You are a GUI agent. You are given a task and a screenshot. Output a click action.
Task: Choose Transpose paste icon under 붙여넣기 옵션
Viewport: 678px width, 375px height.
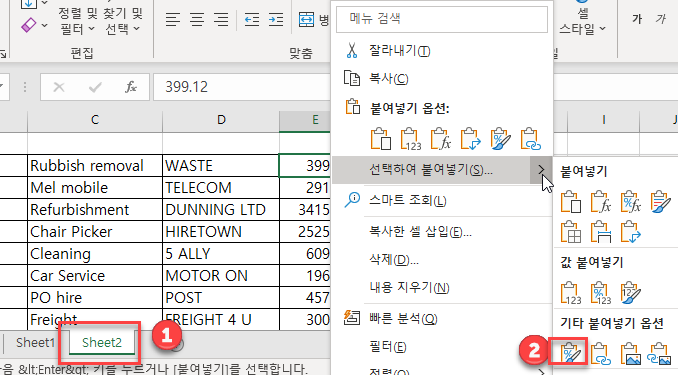(x=471, y=139)
